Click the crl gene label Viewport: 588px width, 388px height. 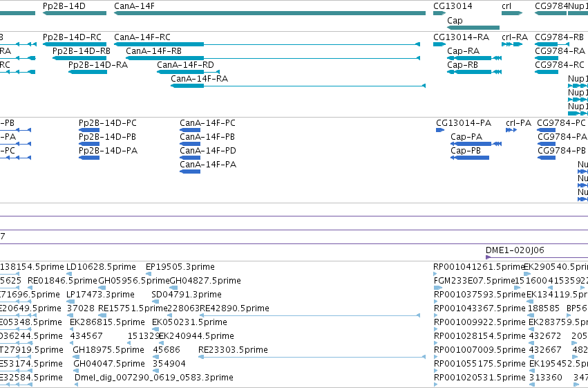pos(506,6)
